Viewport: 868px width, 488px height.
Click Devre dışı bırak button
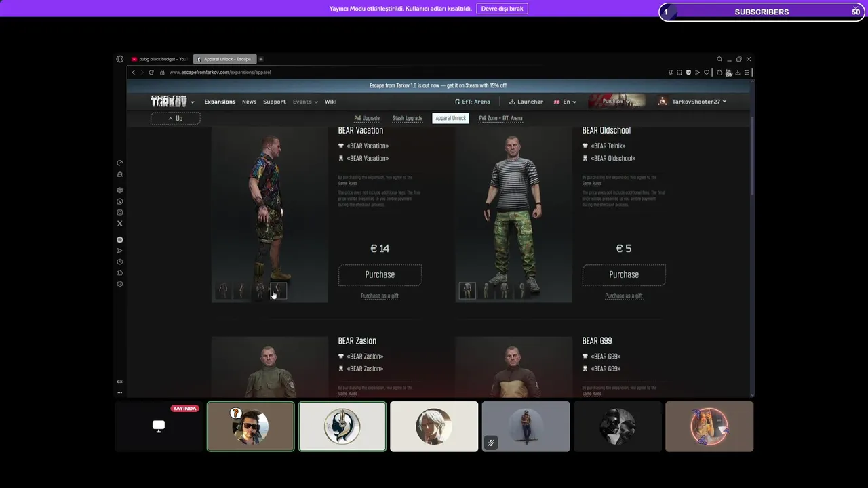[502, 9]
